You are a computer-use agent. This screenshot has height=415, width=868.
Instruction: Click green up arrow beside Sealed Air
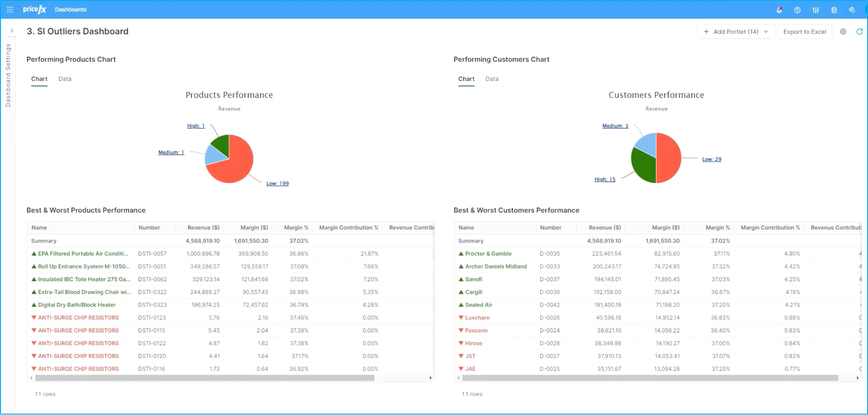point(461,305)
